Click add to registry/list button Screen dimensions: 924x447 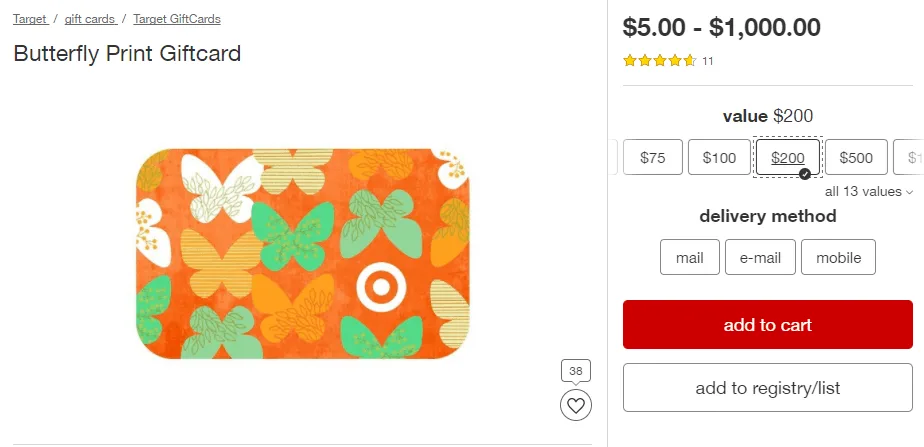pos(767,388)
